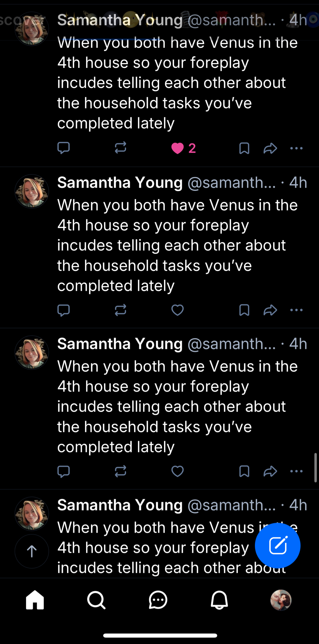Like the second Samantha Young post
319x644 pixels.
tap(178, 310)
